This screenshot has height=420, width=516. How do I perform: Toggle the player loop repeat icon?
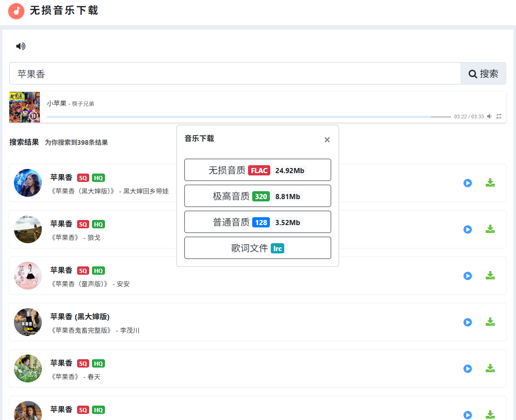coord(499,116)
